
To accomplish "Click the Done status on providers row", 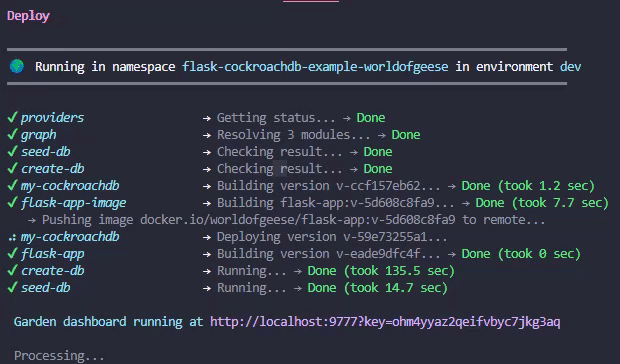I will click(x=370, y=118).
